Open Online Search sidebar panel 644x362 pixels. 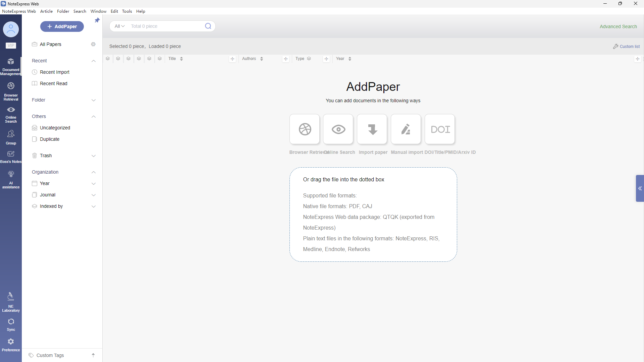(11, 115)
